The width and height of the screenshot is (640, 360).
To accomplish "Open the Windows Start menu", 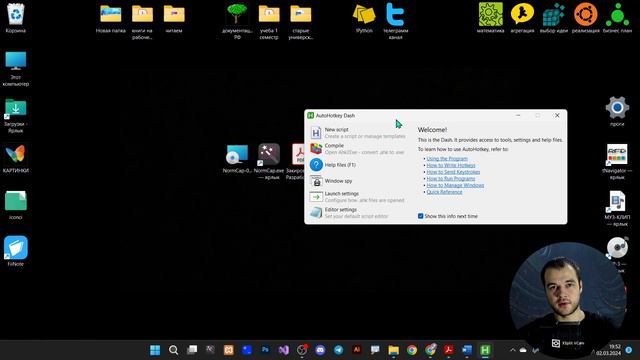I will point(155,350).
